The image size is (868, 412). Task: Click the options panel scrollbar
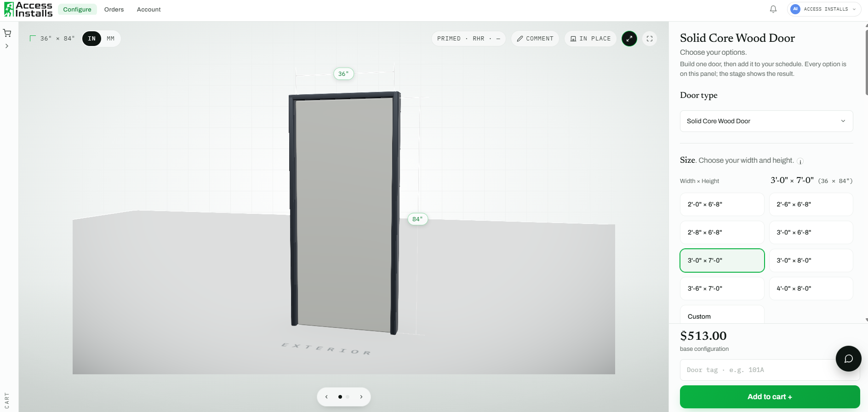(x=866, y=62)
